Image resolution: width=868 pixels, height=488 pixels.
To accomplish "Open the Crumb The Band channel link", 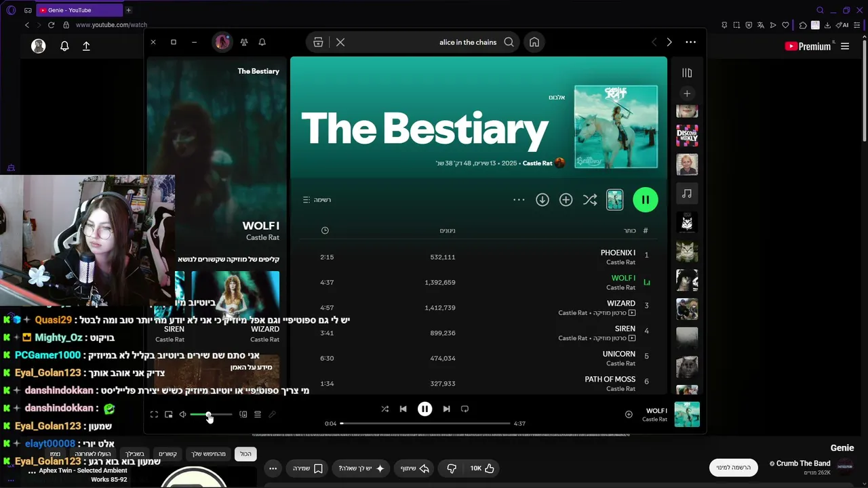I will point(803,464).
